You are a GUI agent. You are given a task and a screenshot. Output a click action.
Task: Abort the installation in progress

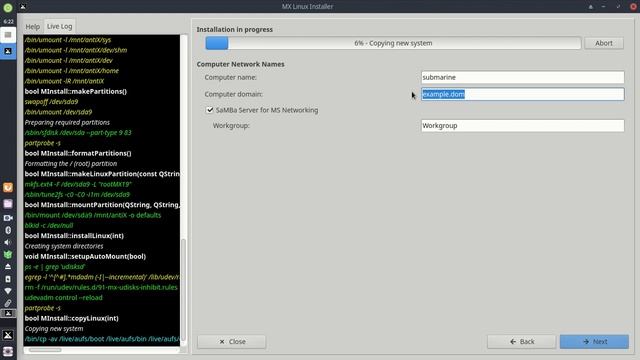point(604,43)
